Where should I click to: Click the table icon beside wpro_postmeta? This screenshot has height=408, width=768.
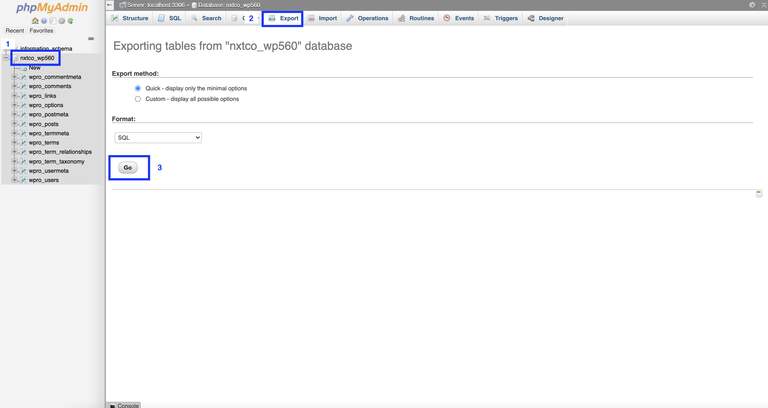tap(23, 115)
